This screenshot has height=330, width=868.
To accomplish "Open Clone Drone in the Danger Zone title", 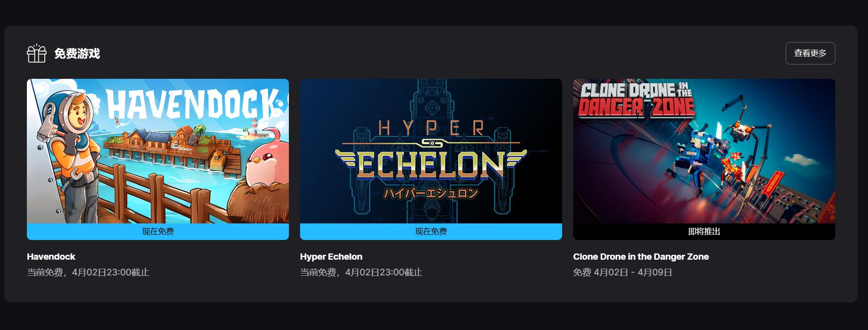I will 641,257.
